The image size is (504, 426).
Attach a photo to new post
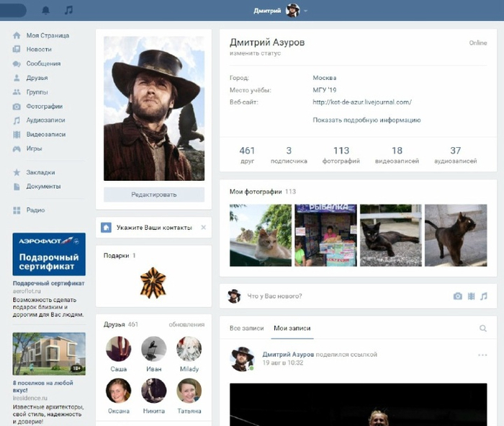coord(457,296)
